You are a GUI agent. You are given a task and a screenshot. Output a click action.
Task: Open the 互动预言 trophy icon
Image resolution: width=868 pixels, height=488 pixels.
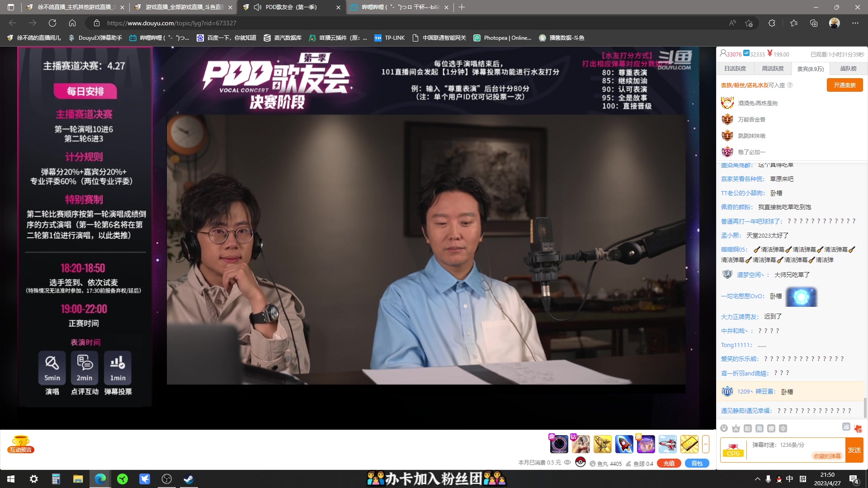21,444
